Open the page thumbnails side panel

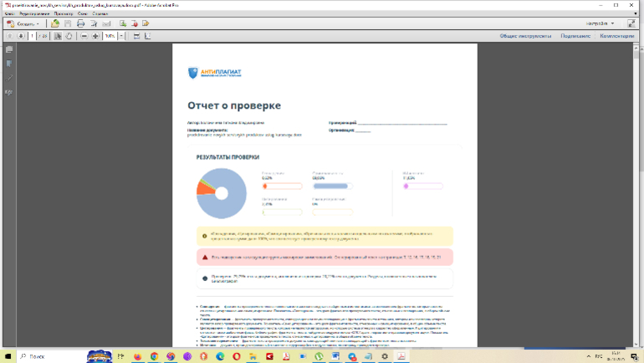coord(9,50)
